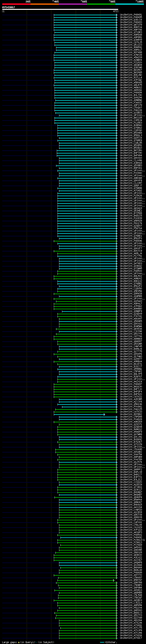The width and height of the screenshot is (146, 644).
Task: Select hit label UniRef100_B9T4H8
Action: point(131,53)
